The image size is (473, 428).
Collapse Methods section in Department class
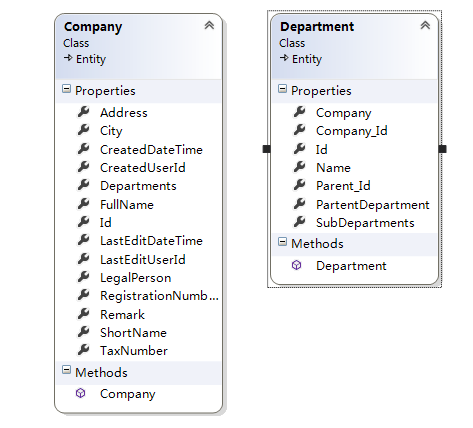[282, 242]
